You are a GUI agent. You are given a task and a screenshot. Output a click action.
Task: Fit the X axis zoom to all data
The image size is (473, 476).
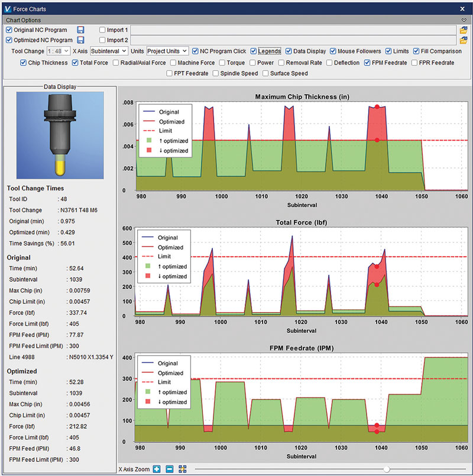[183, 469]
